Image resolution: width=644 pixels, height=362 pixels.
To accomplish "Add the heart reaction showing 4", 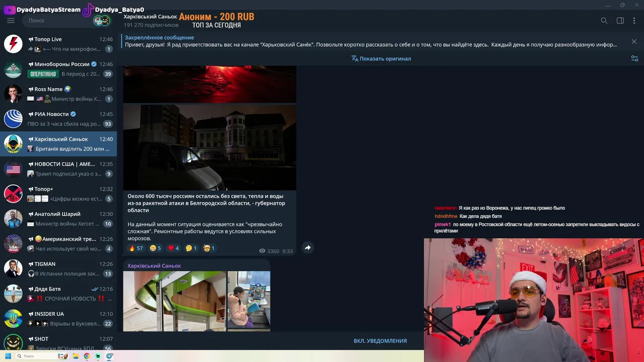I will click(x=174, y=248).
